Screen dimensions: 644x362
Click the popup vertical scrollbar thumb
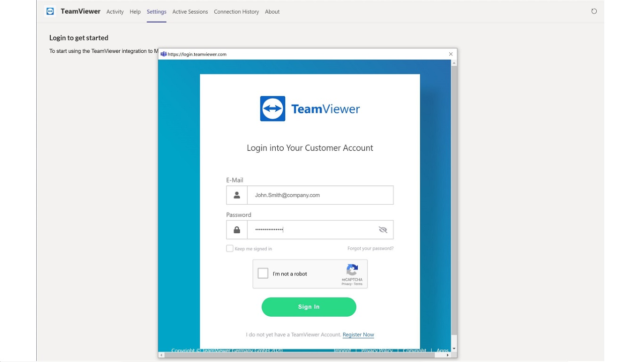pos(454,200)
